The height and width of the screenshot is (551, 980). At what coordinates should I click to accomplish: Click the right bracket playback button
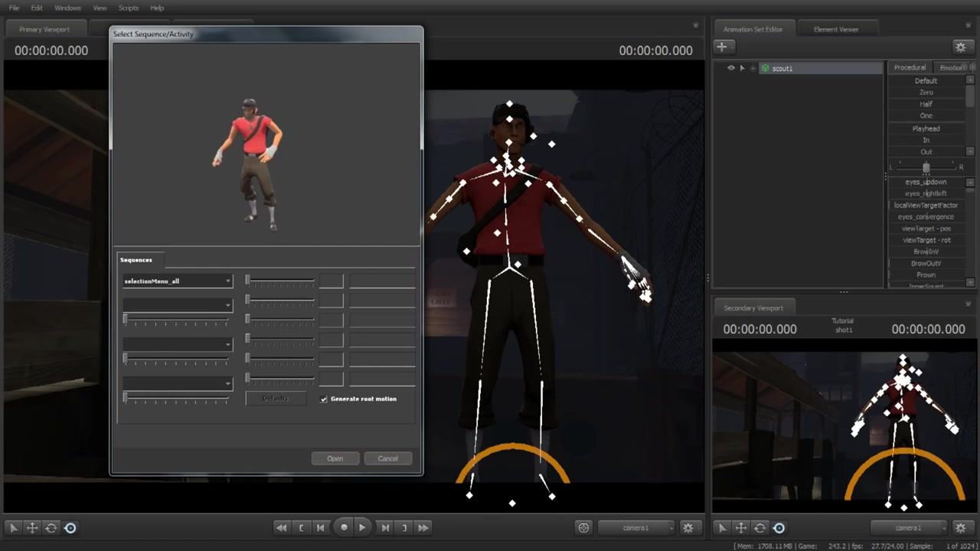[404, 527]
